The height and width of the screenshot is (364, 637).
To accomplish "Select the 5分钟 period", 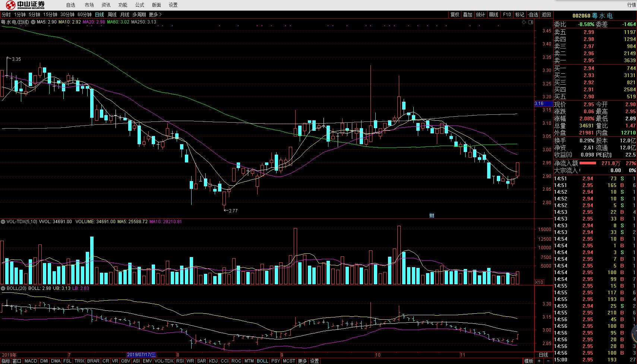I will 34,15.
